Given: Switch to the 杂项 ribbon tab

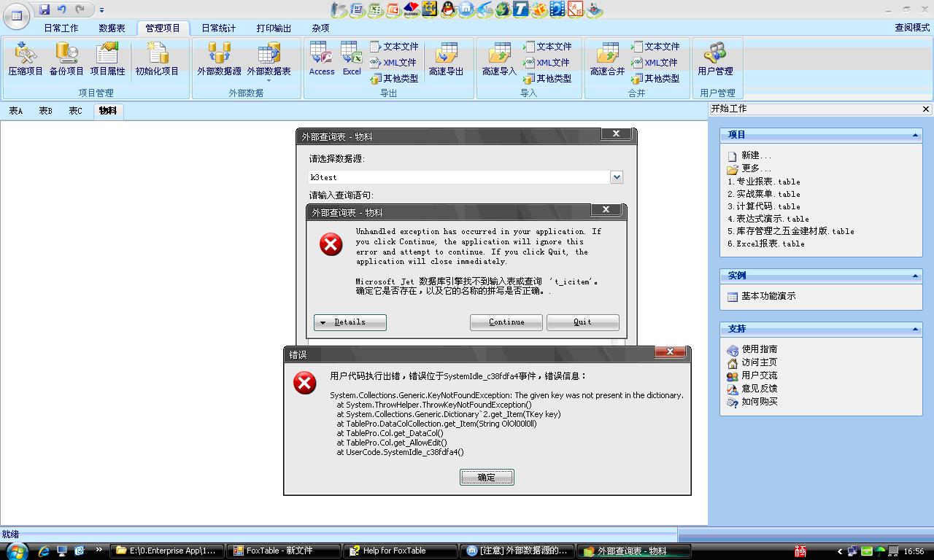Looking at the screenshot, I should (320, 28).
